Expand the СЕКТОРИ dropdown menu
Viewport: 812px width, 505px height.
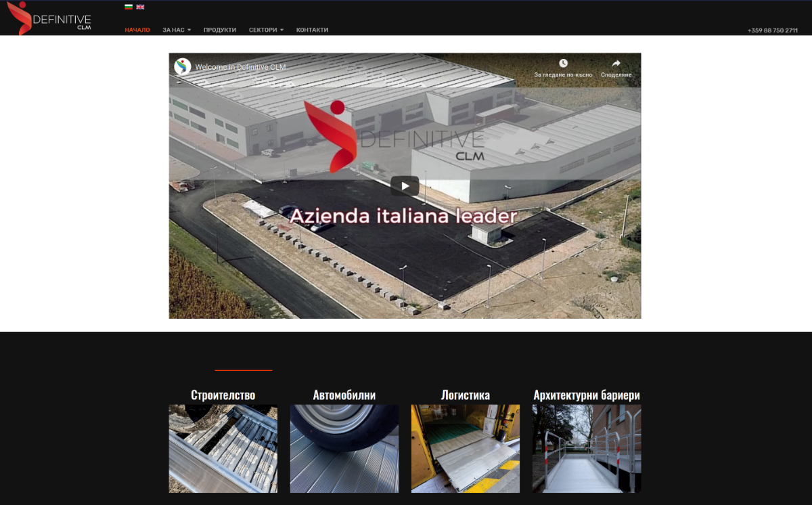pos(266,30)
